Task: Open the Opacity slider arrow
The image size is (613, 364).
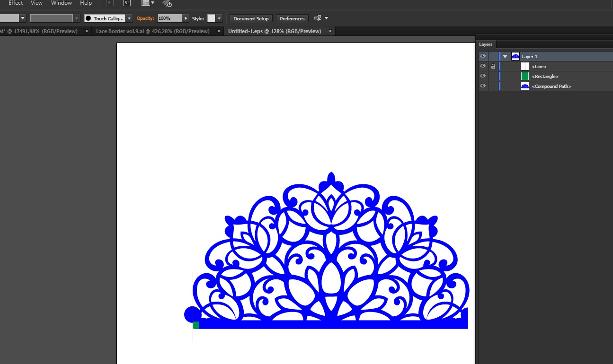Action: pyautogui.click(x=186, y=18)
